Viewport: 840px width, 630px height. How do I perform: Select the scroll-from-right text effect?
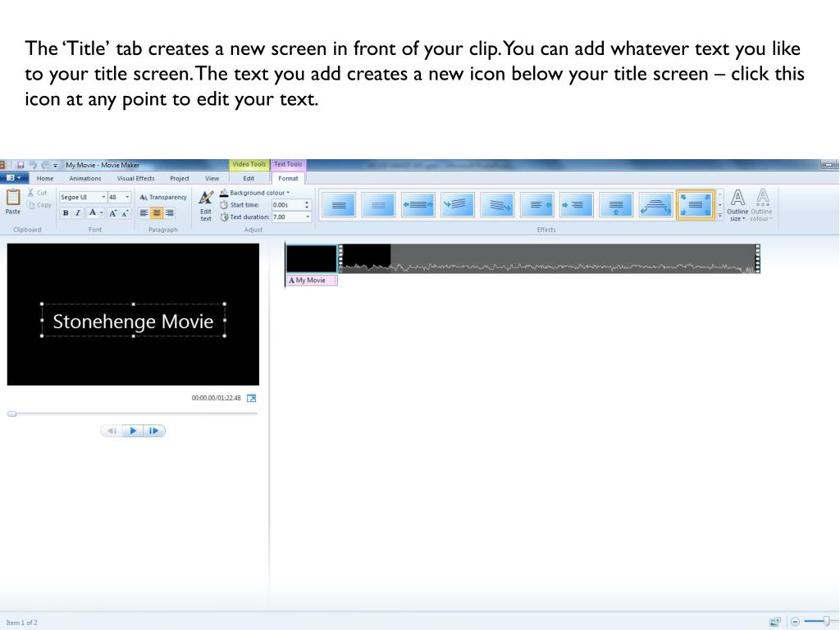pyautogui.click(x=536, y=205)
